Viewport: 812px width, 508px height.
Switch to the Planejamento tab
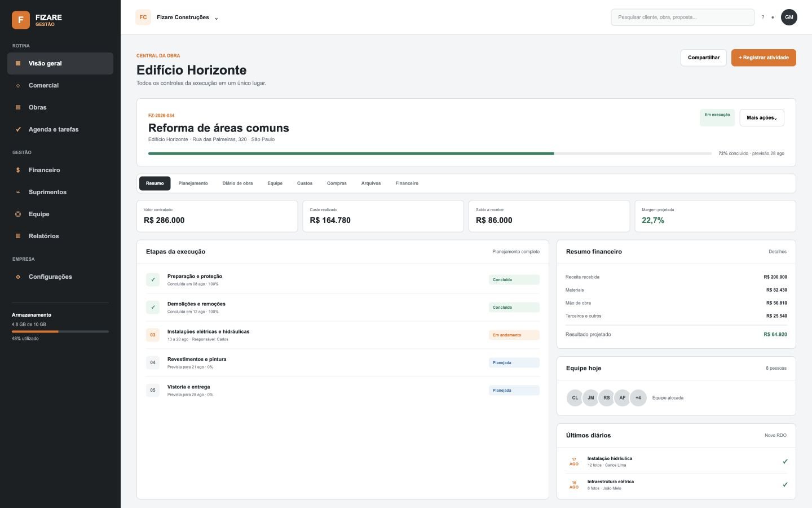[193, 183]
